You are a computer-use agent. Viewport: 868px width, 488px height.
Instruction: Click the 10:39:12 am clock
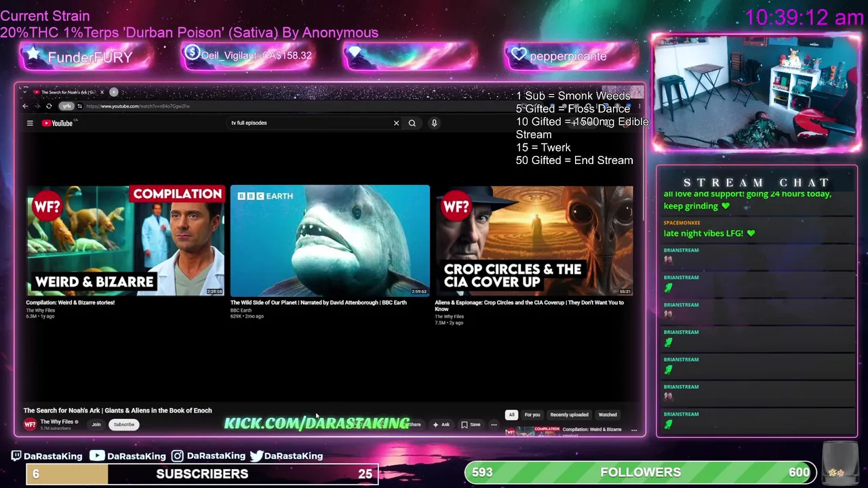(x=804, y=18)
